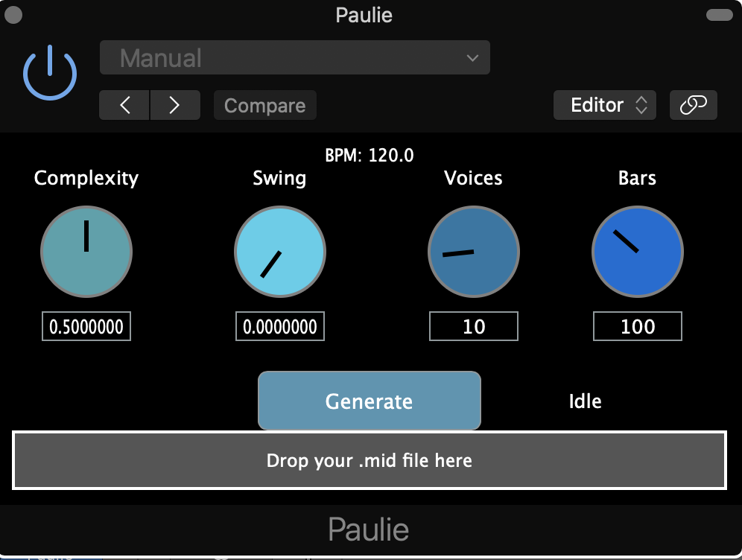This screenshot has width=742, height=560.
Task: Select the Swing value field
Action: coord(280,327)
